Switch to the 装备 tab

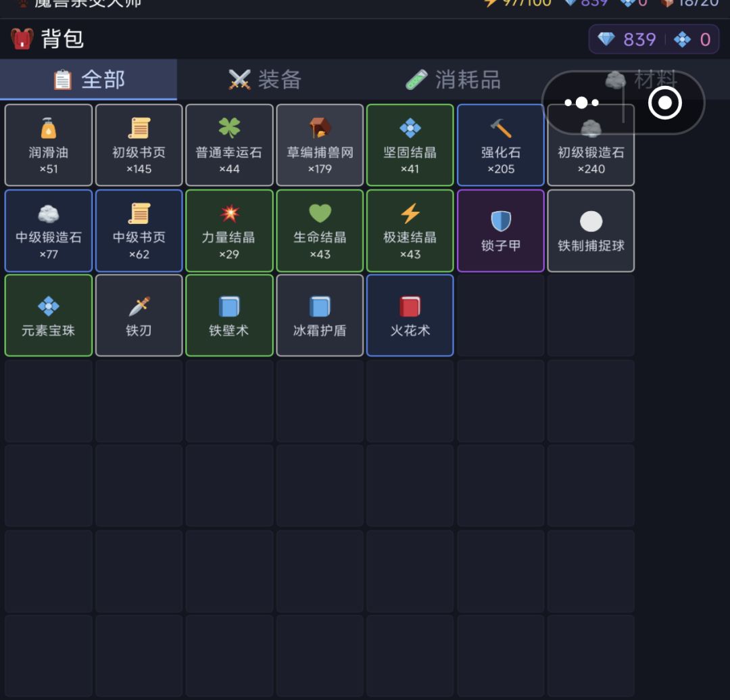coord(266,80)
